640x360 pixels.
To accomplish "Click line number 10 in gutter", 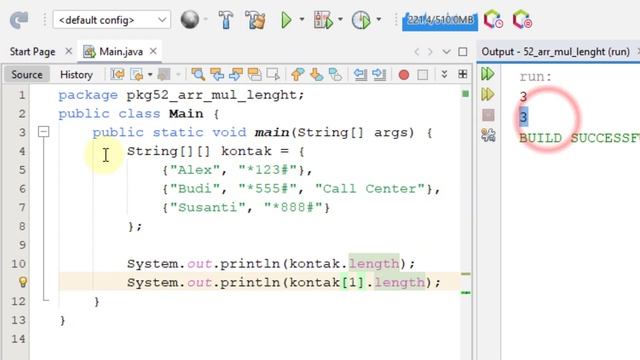I will click(18, 263).
